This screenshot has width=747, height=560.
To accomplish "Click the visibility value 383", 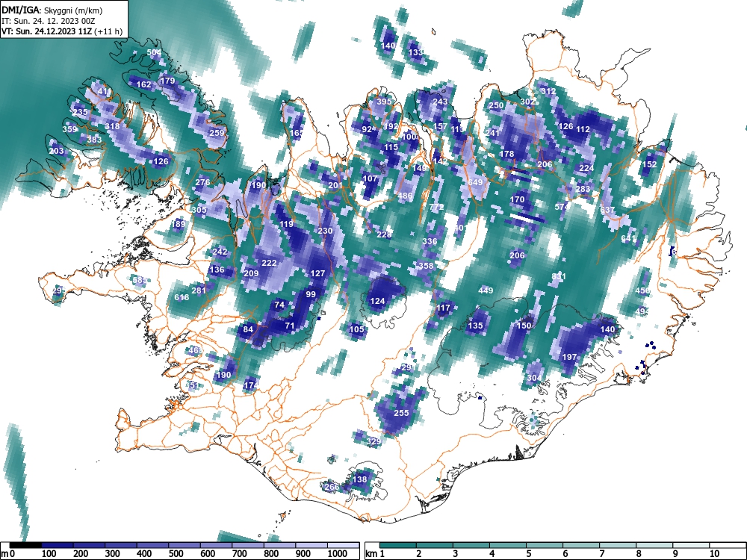I will (94, 140).
